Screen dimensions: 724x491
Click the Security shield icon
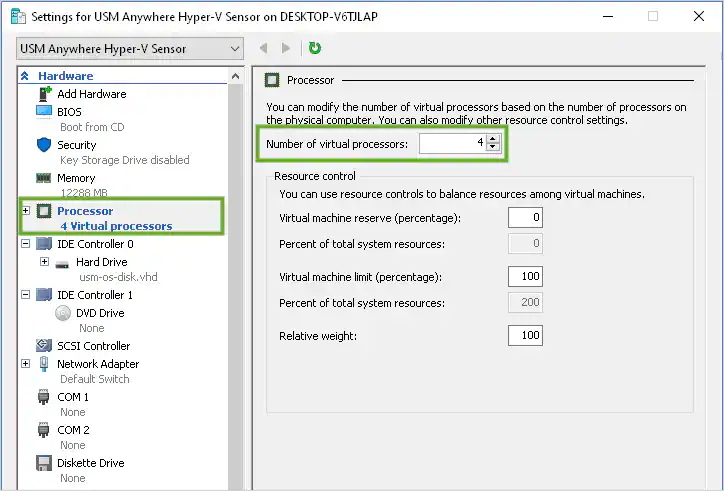(x=44, y=145)
